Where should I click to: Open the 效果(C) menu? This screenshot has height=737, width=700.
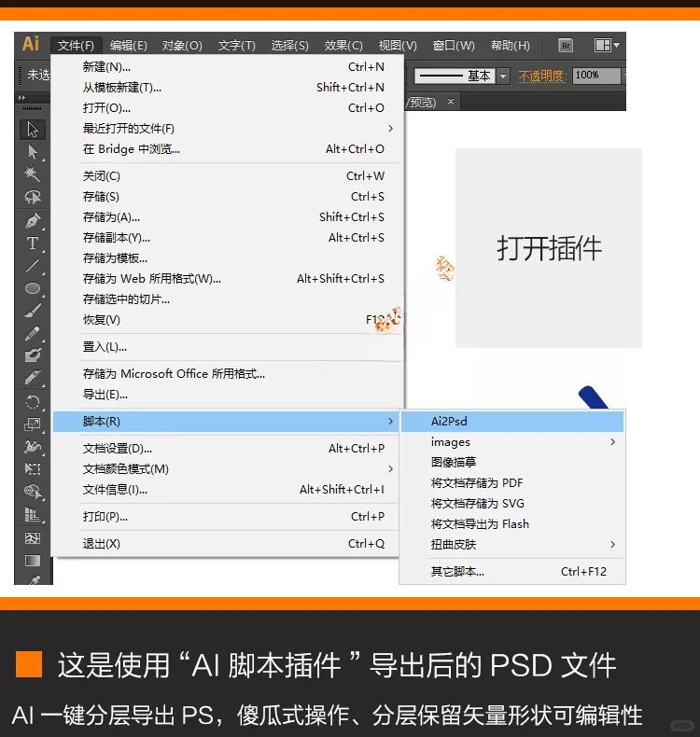click(343, 46)
